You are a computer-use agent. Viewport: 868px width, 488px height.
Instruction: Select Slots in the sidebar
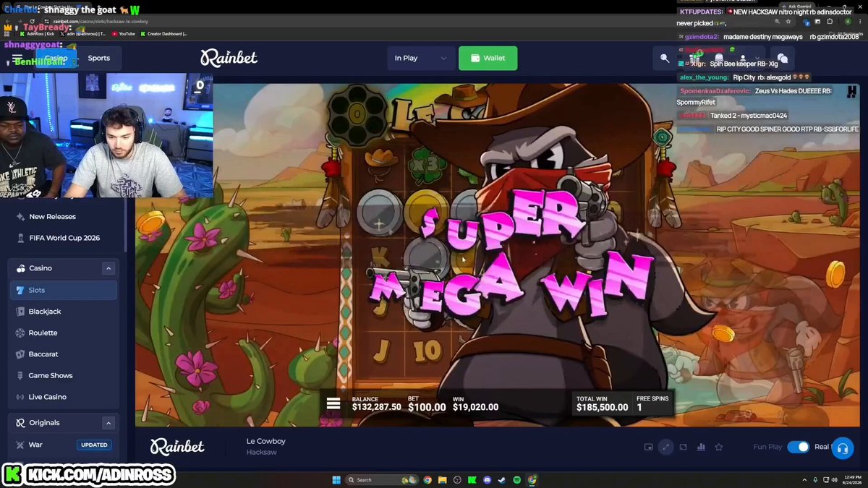pyautogui.click(x=64, y=290)
